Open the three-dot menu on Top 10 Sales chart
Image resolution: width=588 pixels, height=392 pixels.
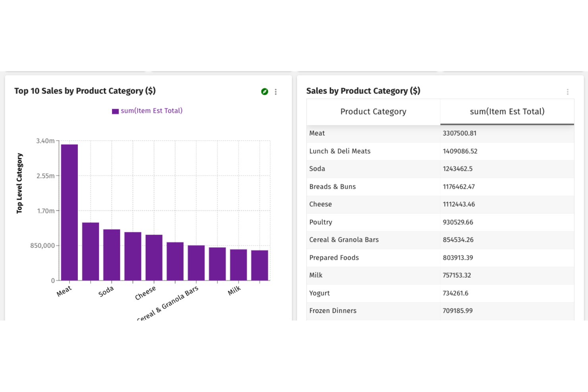pos(276,92)
